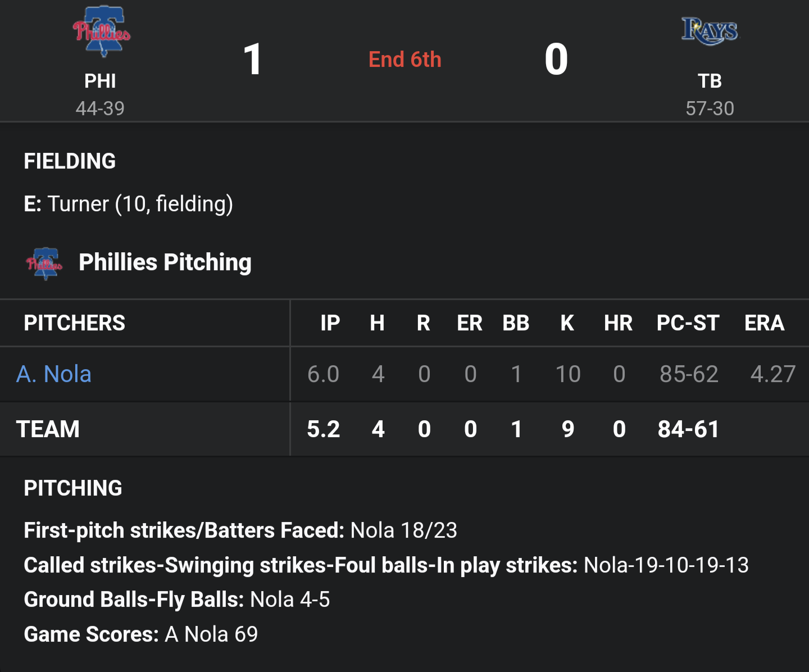
Task: Click the BB column header
Action: click(516, 323)
